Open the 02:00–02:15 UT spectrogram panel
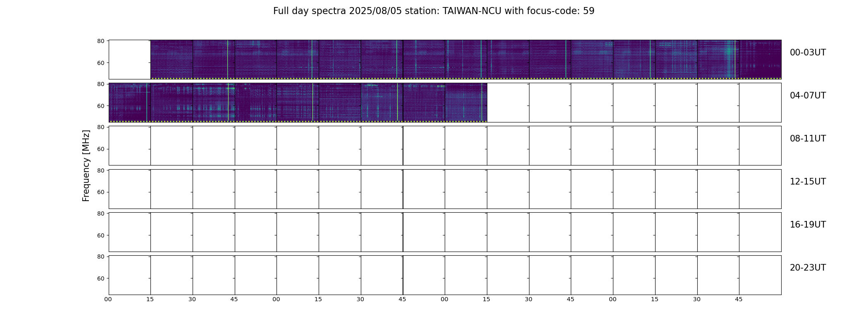 point(466,60)
